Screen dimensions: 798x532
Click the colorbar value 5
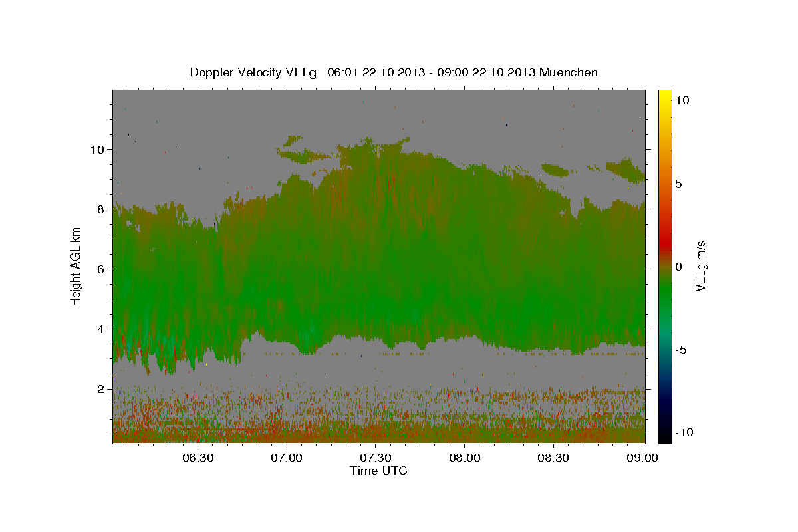tap(679, 184)
